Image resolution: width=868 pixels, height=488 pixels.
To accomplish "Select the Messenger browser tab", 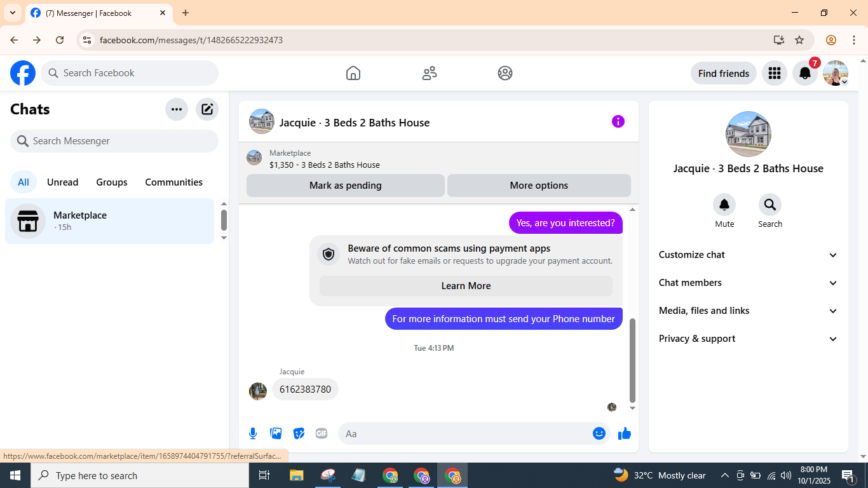I will coord(99,13).
